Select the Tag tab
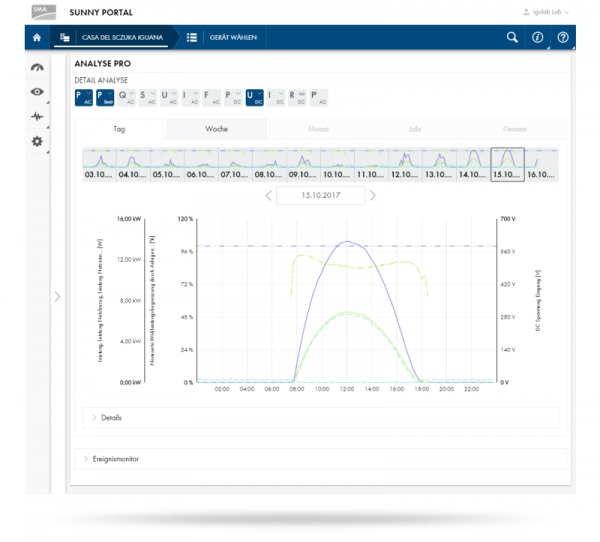The image size is (600, 542). point(119,129)
